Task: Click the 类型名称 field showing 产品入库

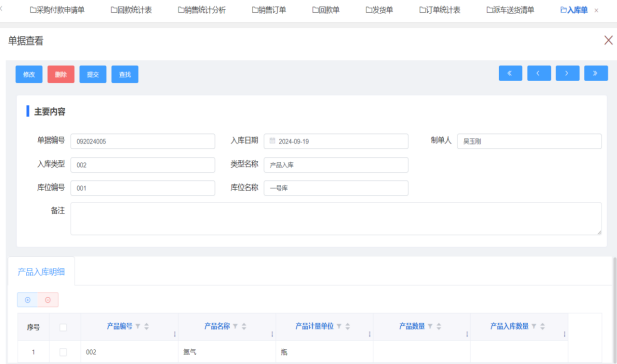Action: 336,165
